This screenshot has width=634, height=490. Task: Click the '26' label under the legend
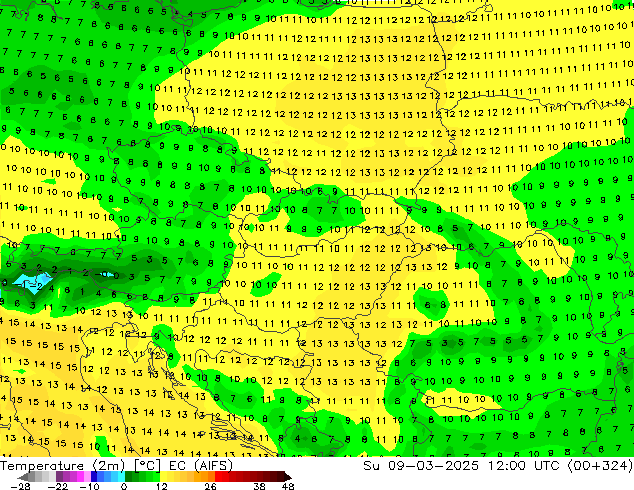point(210,486)
